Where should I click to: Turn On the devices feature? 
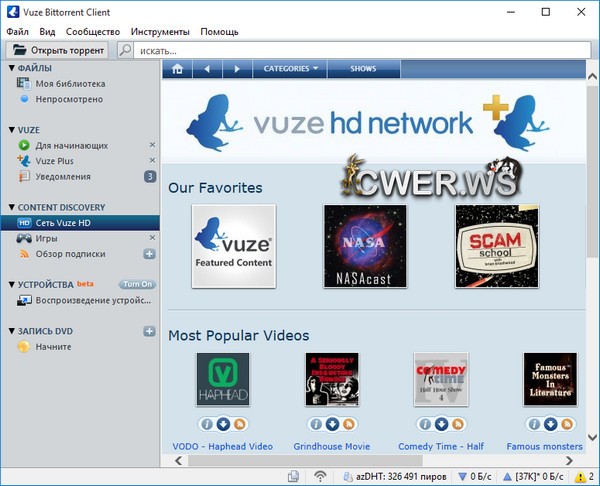click(138, 284)
